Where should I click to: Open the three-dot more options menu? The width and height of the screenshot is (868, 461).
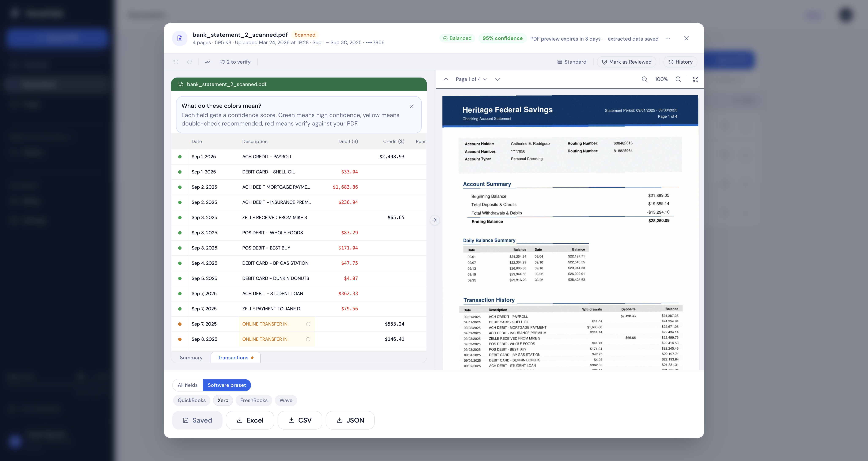pyautogui.click(x=668, y=38)
